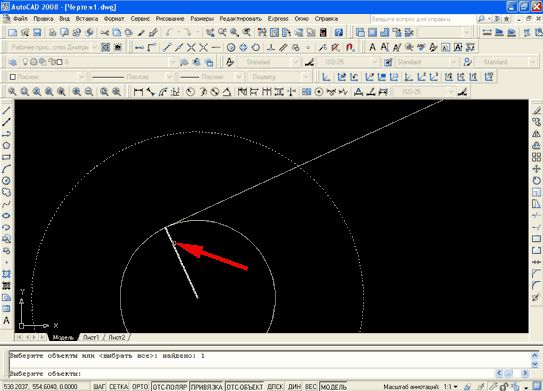Click the ШАГ snap button in the status bar
Screen dimensions: 543x391
point(99,386)
